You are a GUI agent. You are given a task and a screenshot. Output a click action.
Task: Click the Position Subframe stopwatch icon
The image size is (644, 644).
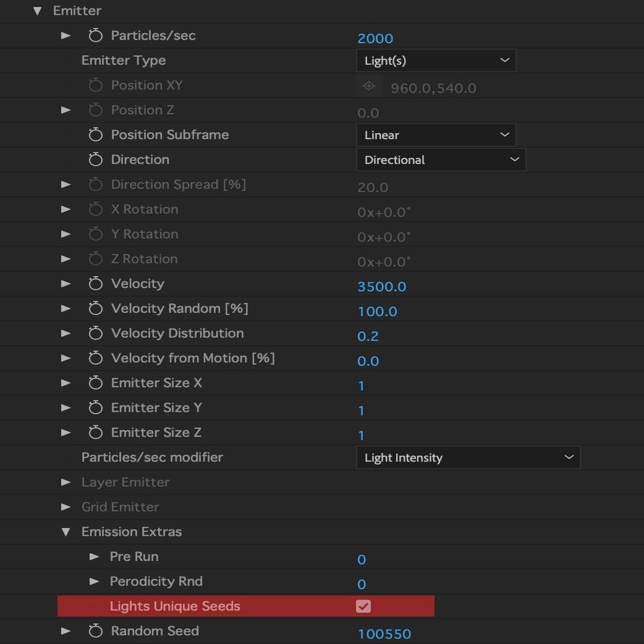(96, 135)
